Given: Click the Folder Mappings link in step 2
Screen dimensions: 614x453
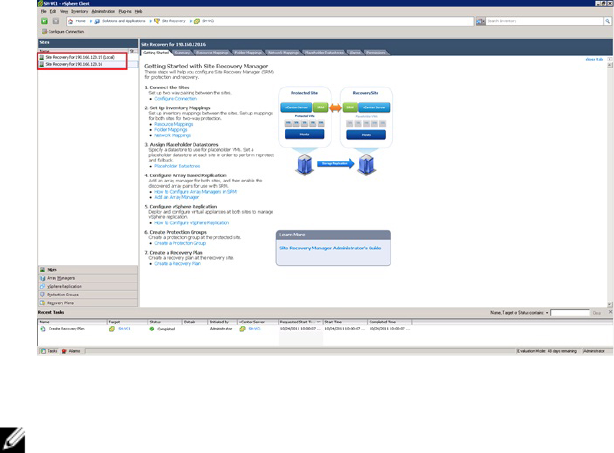Looking at the screenshot, I should click(171, 130).
